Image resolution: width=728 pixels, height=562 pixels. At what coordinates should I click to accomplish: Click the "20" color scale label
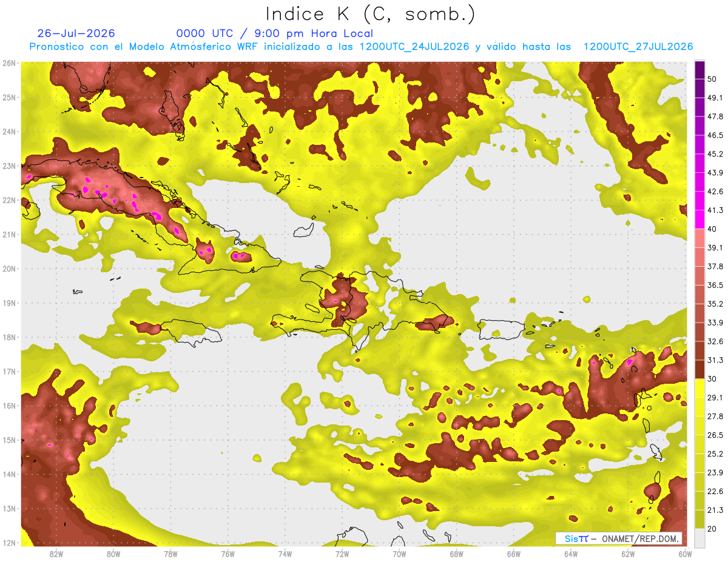pos(712,529)
